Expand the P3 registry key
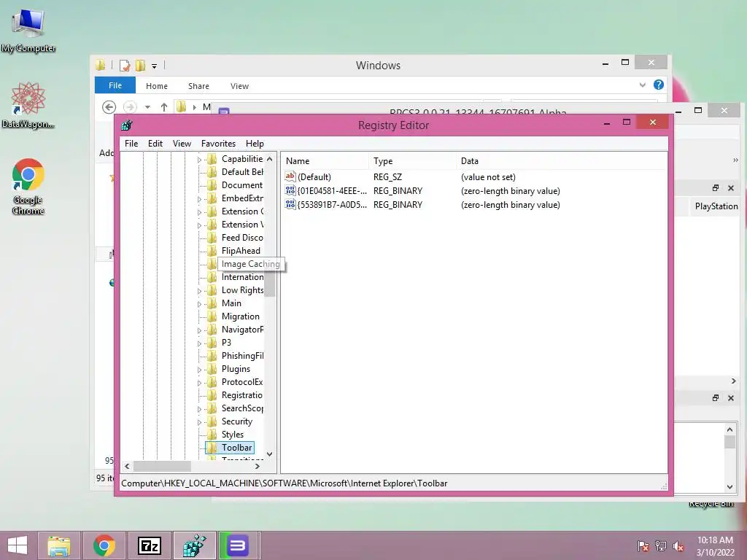 click(200, 343)
